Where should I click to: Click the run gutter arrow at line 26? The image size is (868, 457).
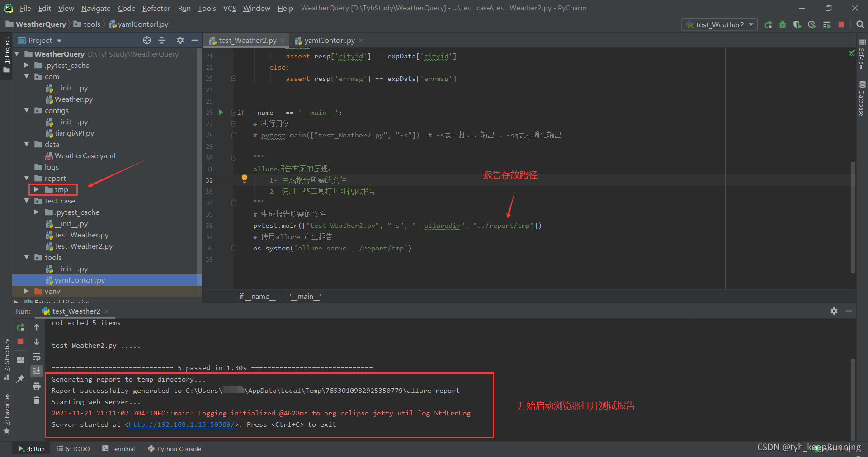[x=221, y=112]
